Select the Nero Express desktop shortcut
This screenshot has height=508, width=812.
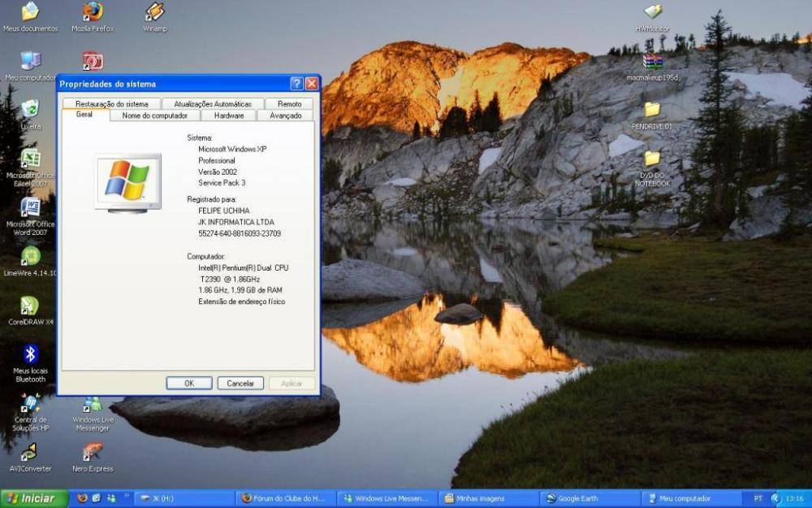click(x=93, y=457)
